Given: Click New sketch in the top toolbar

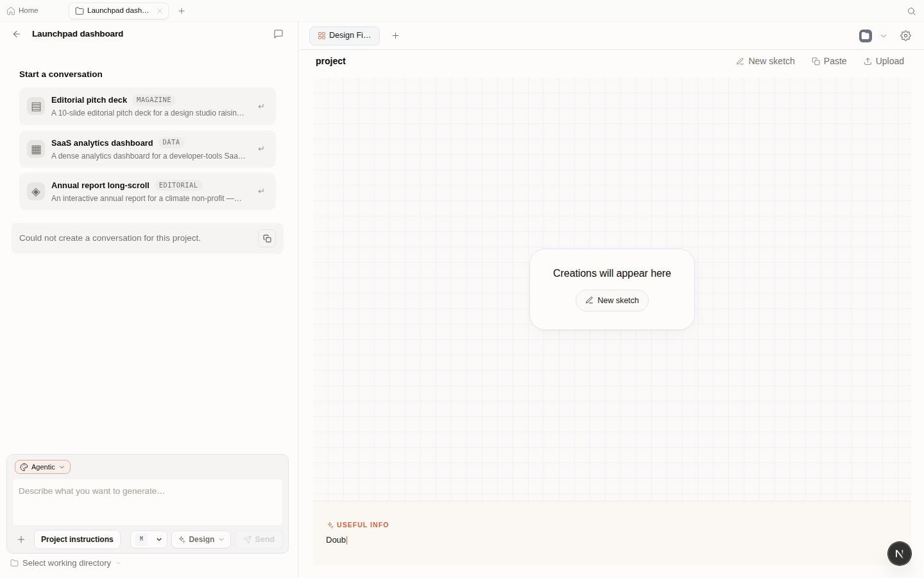Looking at the screenshot, I should (766, 61).
